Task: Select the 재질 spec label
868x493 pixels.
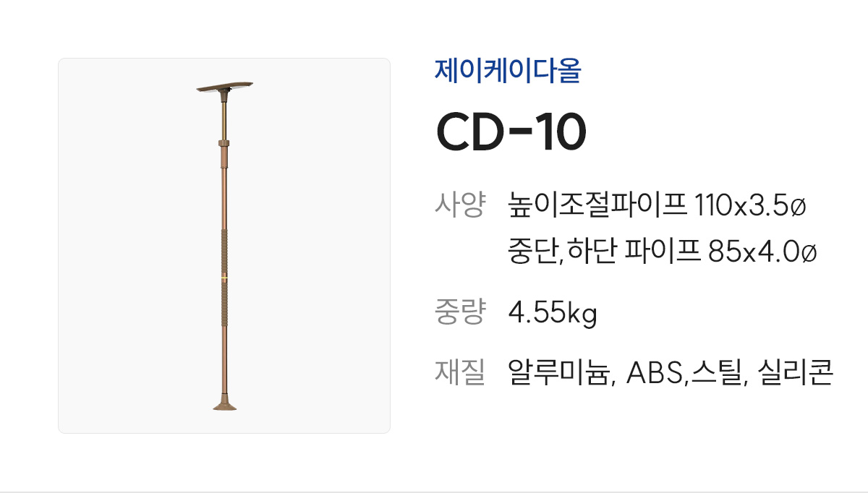Action: coord(459,373)
